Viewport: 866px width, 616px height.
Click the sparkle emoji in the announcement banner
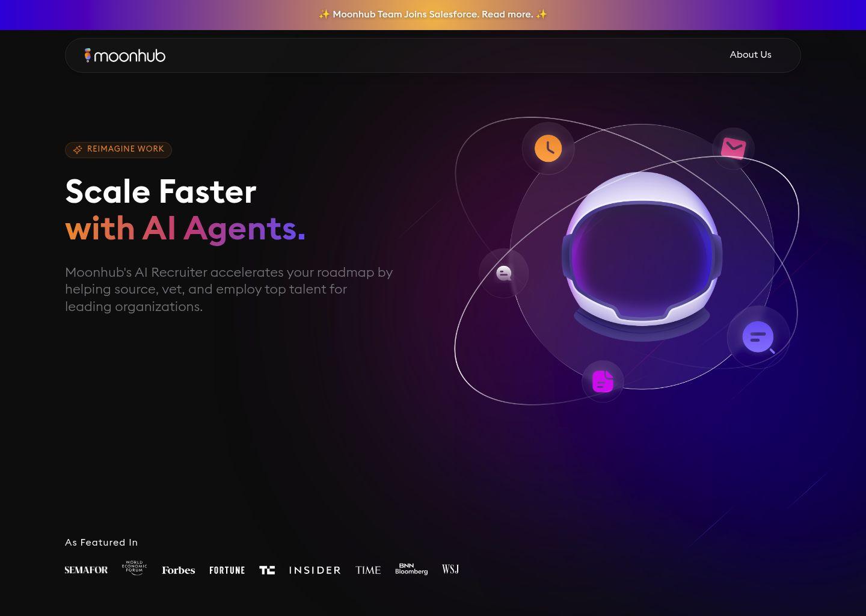click(x=324, y=14)
